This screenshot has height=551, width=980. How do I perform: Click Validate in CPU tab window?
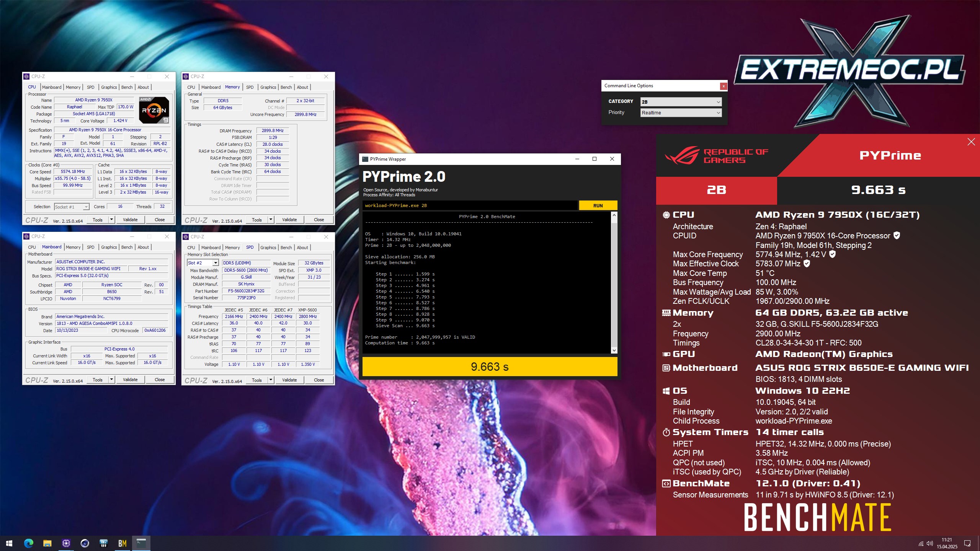point(130,220)
